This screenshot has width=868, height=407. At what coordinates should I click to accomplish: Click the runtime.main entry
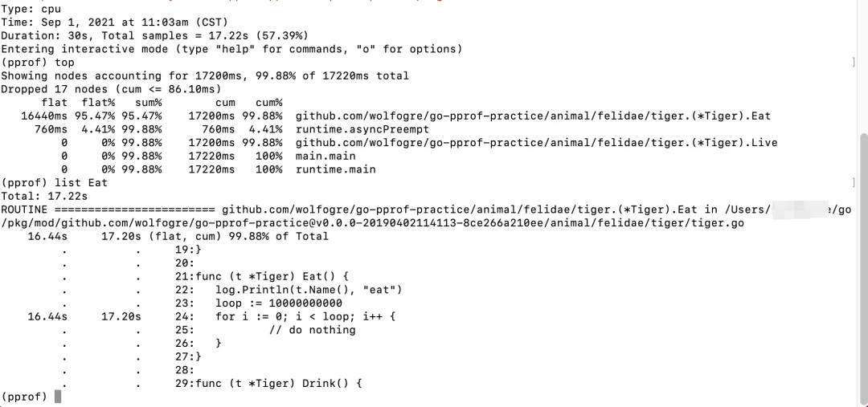coord(335,169)
